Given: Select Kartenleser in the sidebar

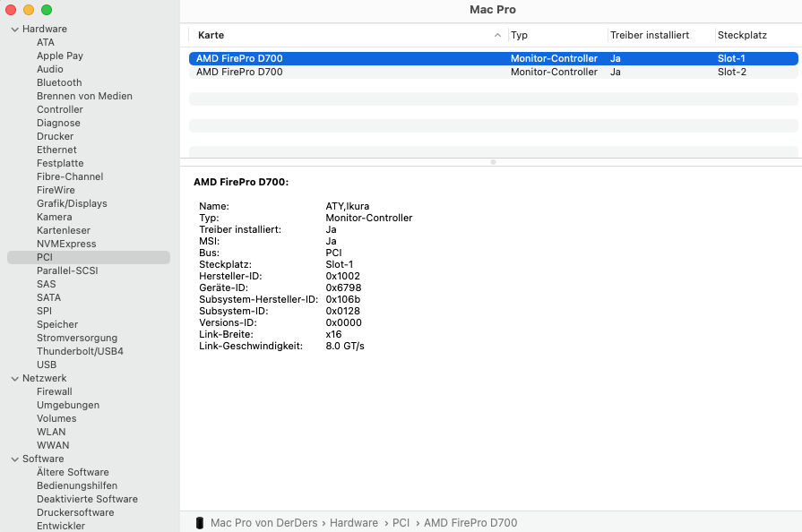Looking at the screenshot, I should tap(64, 230).
